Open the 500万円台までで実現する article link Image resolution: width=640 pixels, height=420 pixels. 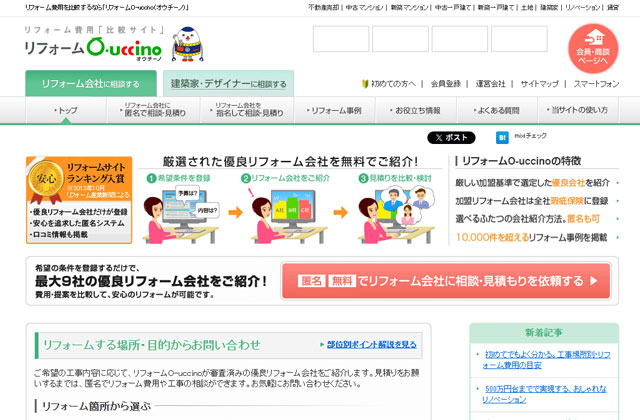coord(544,394)
